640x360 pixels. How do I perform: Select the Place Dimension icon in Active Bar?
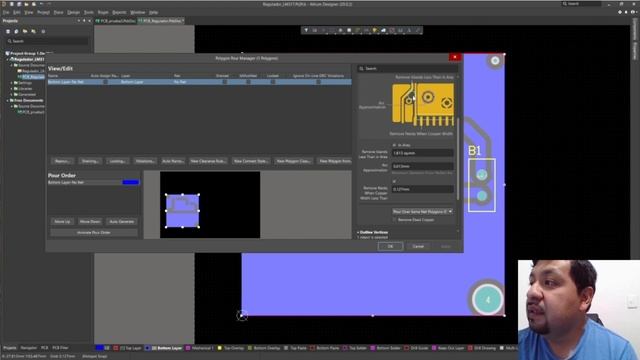point(400,30)
